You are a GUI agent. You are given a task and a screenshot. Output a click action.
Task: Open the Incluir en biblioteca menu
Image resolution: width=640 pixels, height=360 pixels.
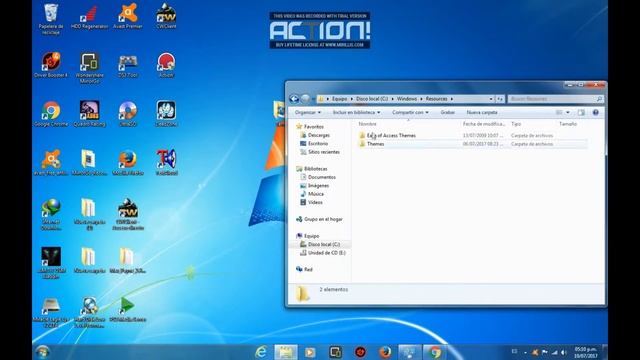click(x=356, y=112)
